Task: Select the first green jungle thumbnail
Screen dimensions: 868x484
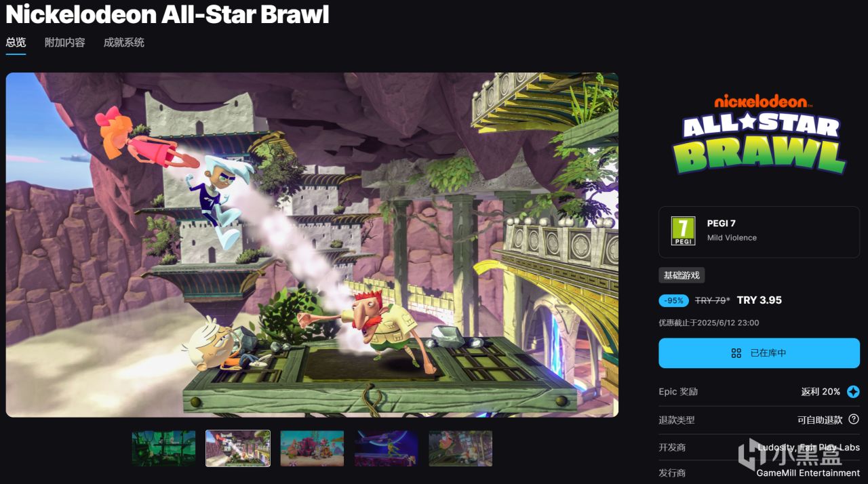Action: tap(163, 448)
